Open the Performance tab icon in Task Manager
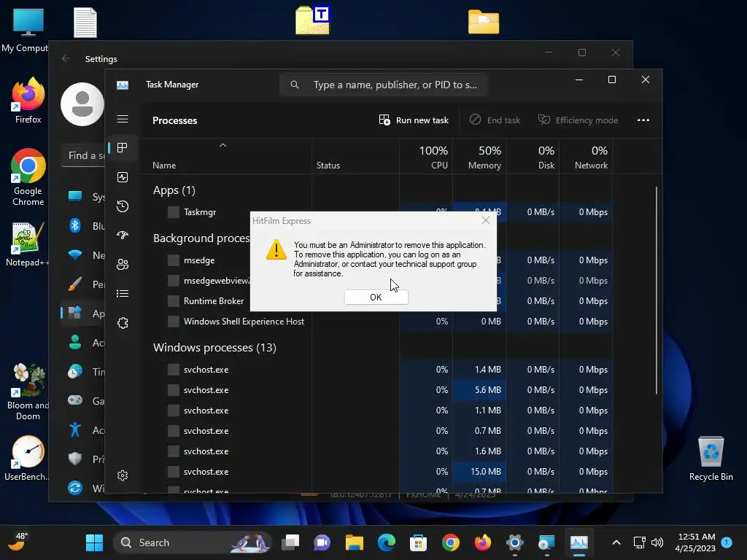 (x=123, y=177)
